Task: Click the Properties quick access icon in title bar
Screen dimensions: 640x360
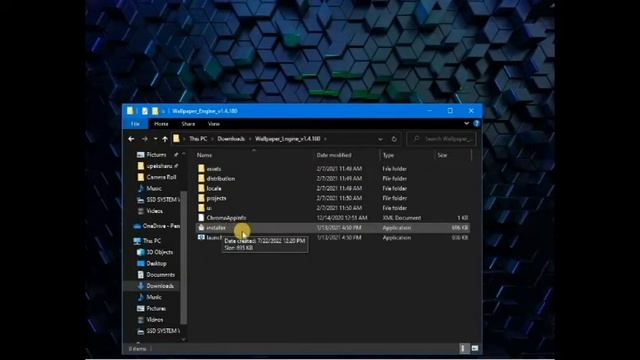Action: [144, 111]
